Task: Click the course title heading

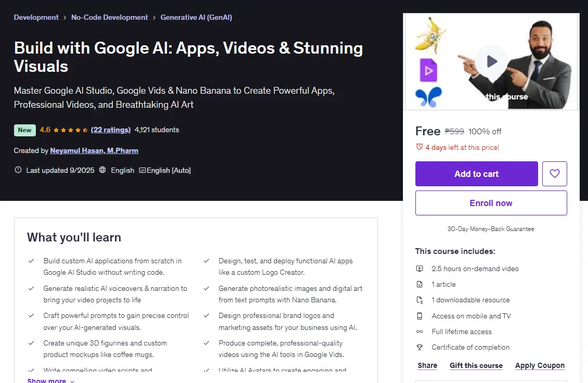Action: click(x=188, y=57)
